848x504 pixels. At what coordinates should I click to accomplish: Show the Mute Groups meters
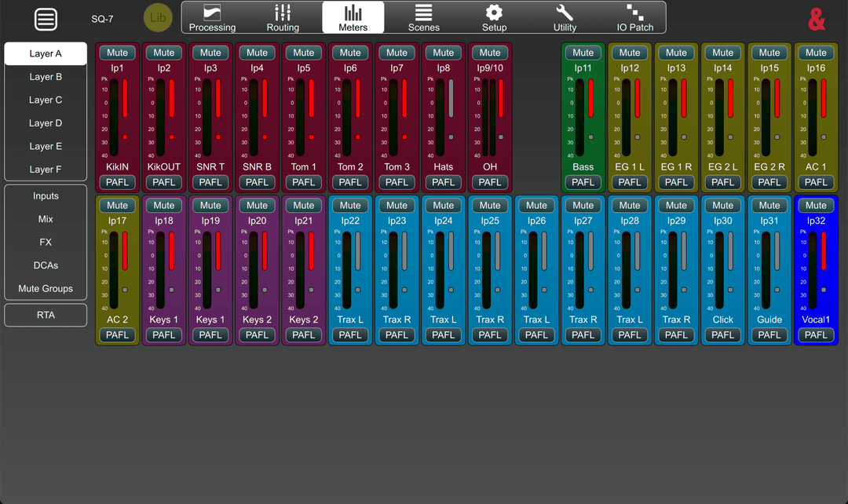pos(46,289)
